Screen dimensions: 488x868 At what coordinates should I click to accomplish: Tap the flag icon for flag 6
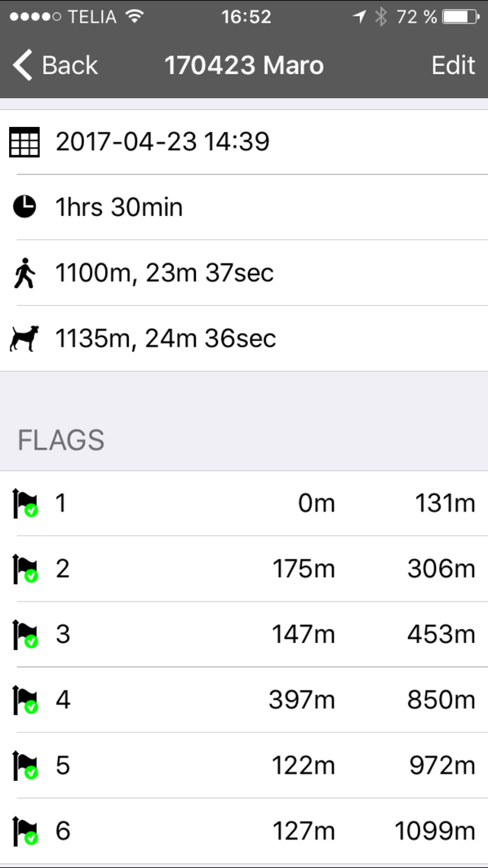(x=25, y=831)
